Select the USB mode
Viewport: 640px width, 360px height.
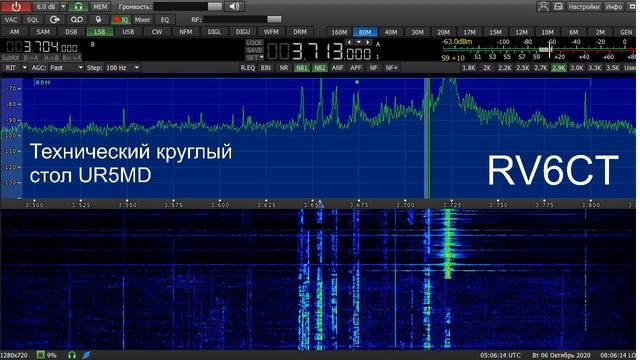tap(128, 32)
